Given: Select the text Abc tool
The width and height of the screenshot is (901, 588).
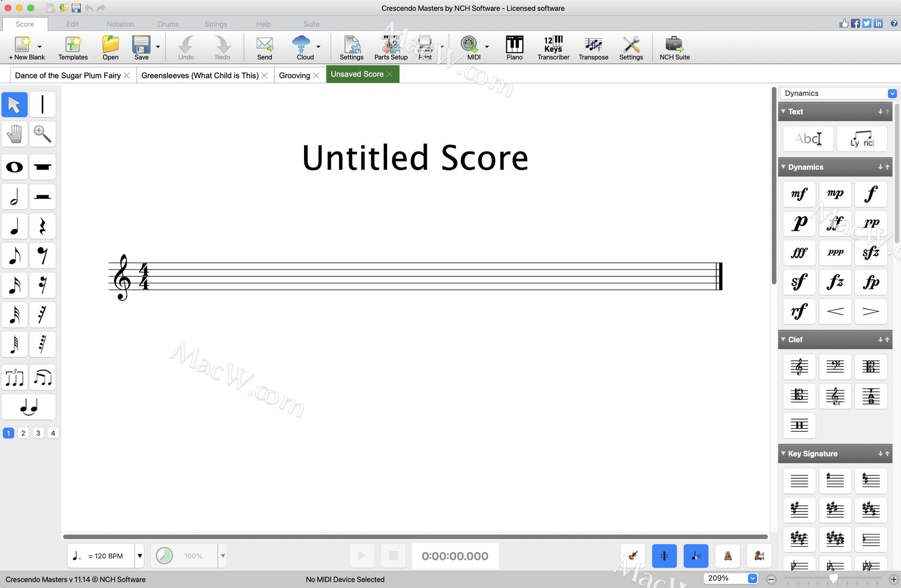Looking at the screenshot, I should pyautogui.click(x=808, y=139).
